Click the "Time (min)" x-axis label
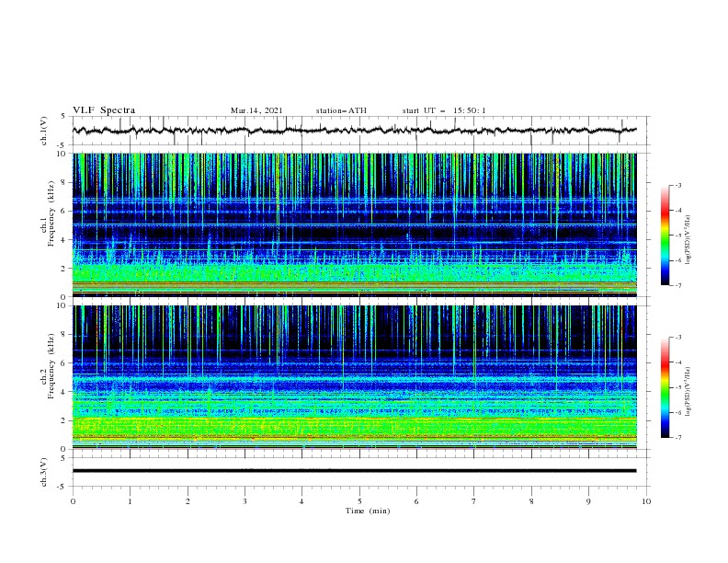728x563 pixels. tap(368, 511)
